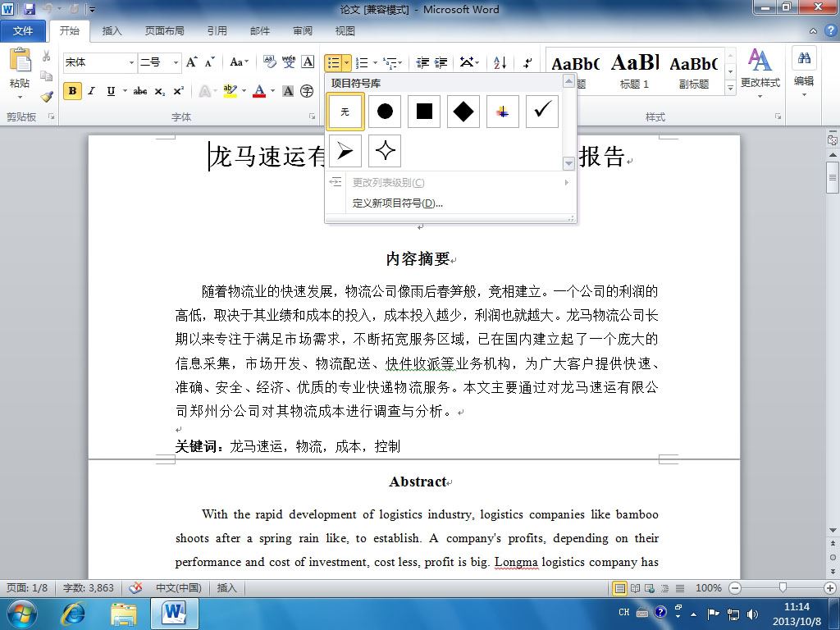Click the Superscript button
The image size is (840, 630).
178,91
